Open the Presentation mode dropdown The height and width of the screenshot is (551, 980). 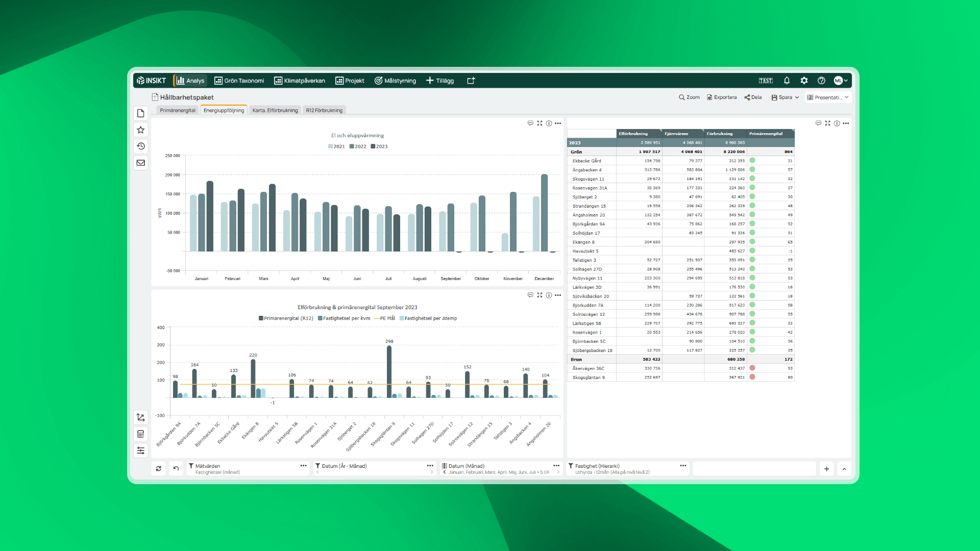[x=828, y=97]
